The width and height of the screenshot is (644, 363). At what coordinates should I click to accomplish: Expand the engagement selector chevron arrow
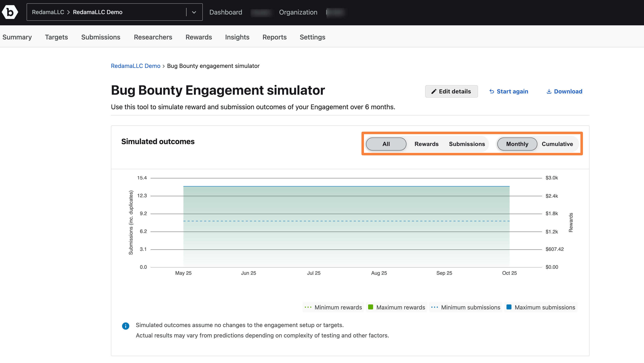pyautogui.click(x=194, y=12)
